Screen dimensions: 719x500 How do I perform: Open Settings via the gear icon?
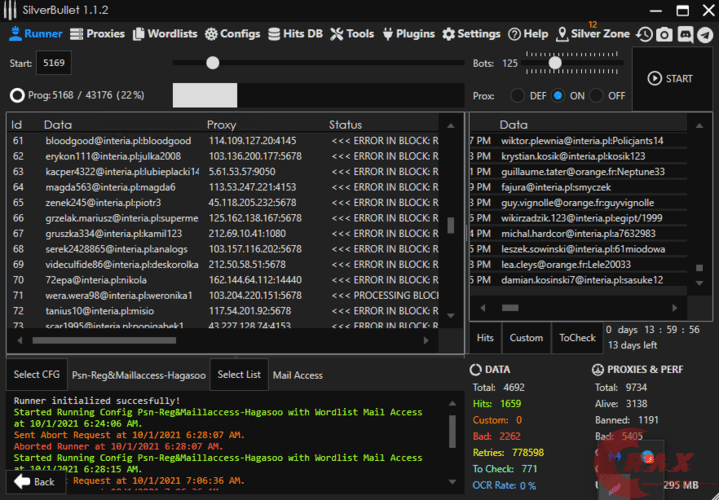point(448,33)
